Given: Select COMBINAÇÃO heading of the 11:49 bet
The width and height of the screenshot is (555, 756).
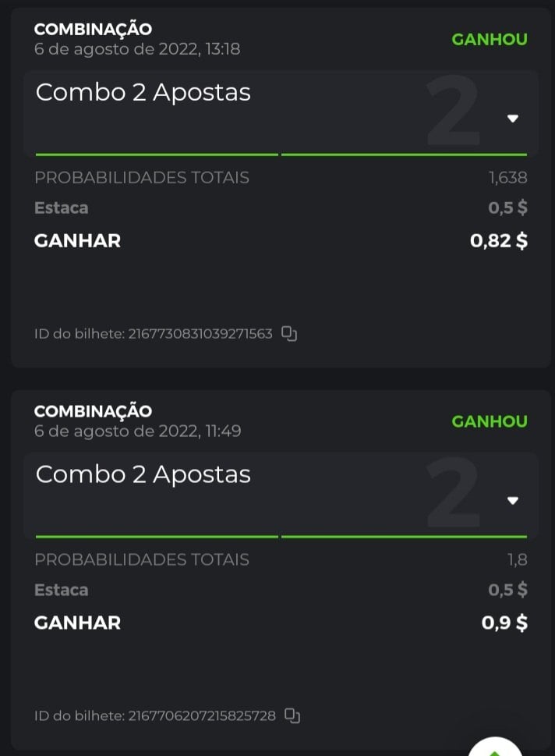Looking at the screenshot, I should coord(93,410).
